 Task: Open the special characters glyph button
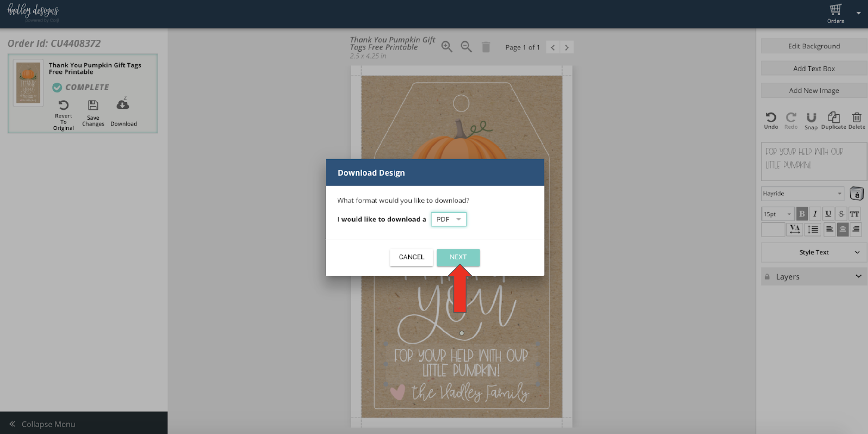[856, 194]
